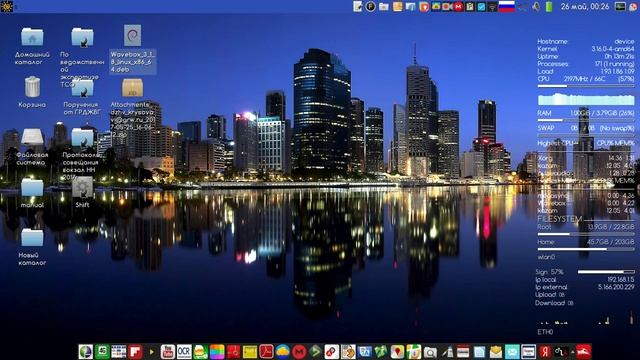The width and height of the screenshot is (640, 360).
Task: Open the teal mail app in dock
Action: pos(512,352)
